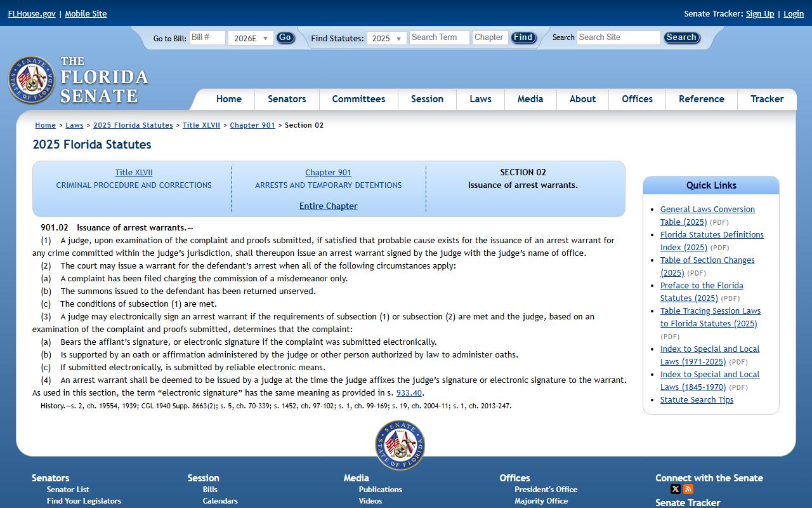Click The Florida Senate logo
This screenshot has width=812, height=508.
pos(79,80)
